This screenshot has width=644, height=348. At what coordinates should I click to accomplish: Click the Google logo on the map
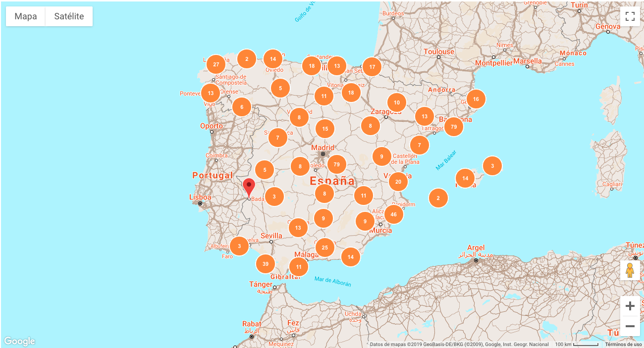tap(20, 341)
